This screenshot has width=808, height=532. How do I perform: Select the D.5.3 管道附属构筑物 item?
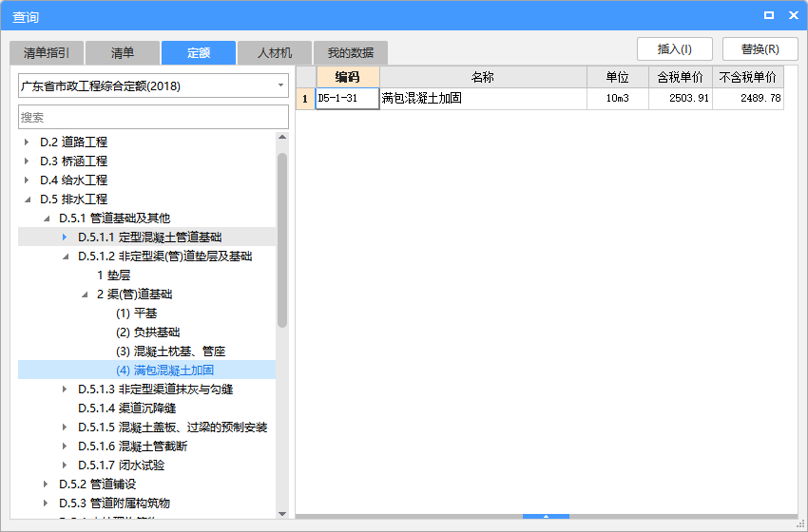pos(114,503)
